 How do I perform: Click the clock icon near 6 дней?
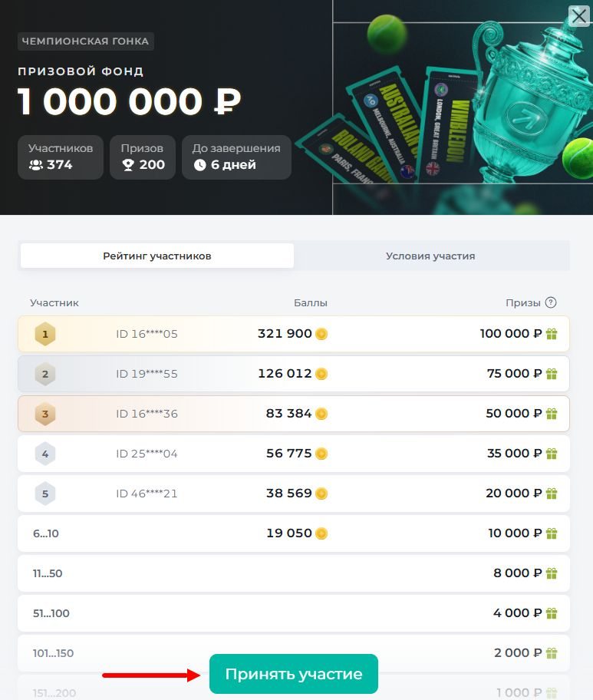pos(200,165)
